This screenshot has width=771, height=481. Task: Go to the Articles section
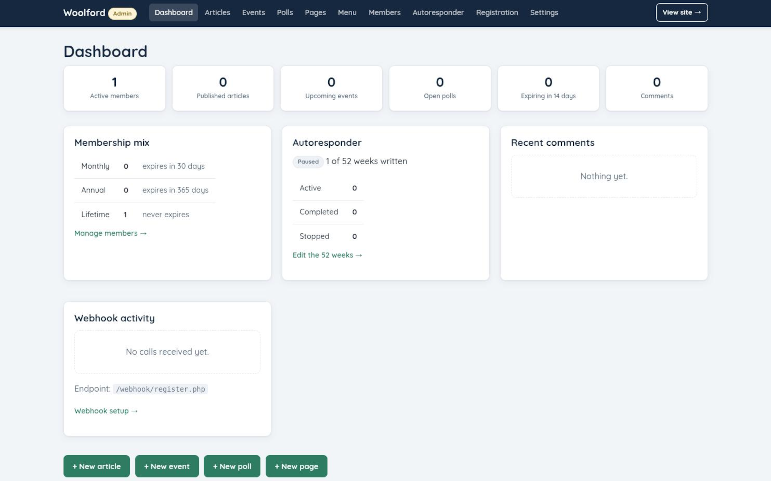217,12
